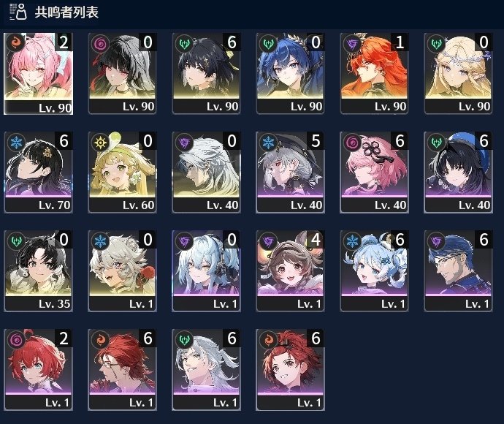This screenshot has width=504, height=424.
Task: Click the sun element icon on Lv. 60 card
Action: click(100, 142)
